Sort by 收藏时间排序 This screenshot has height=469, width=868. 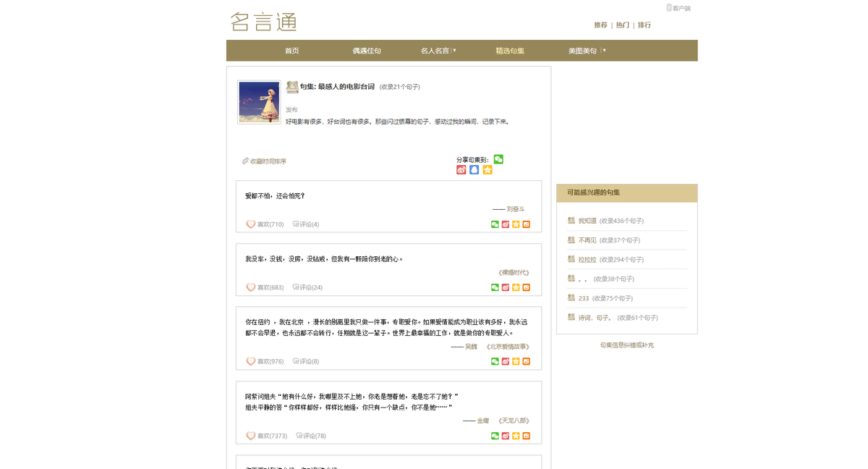268,161
